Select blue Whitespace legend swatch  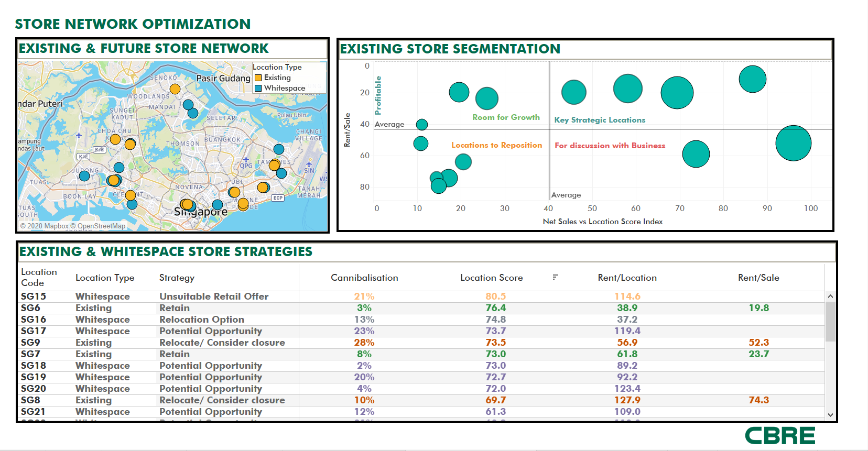pos(258,88)
